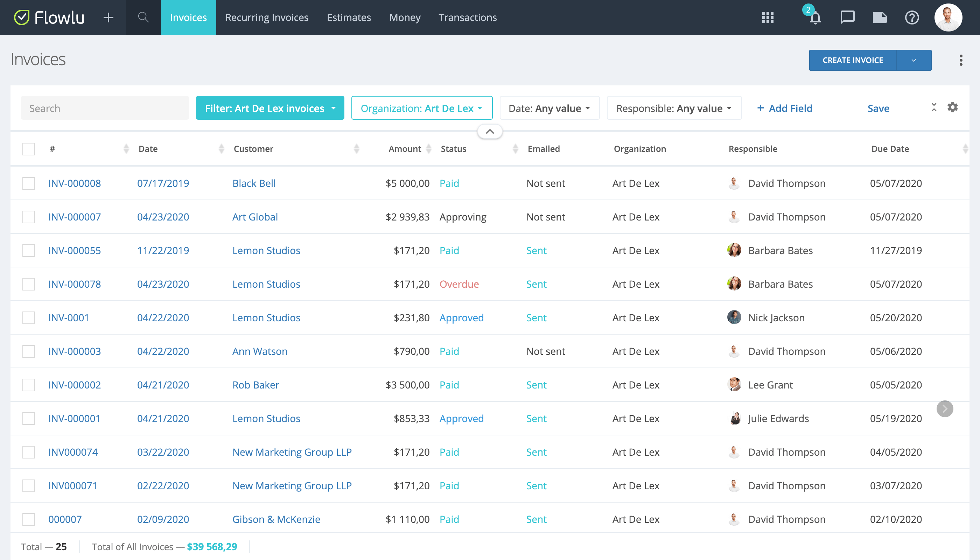
Task: Open the Date: Any value filter dropdown
Action: point(549,108)
